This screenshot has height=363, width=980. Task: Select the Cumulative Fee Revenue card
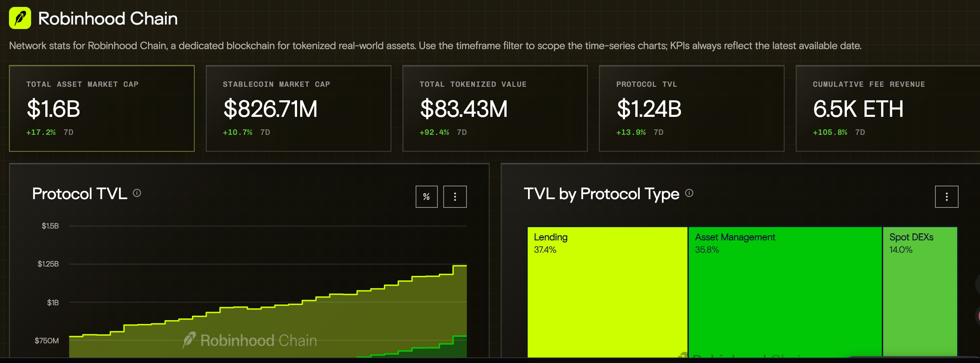(x=888, y=109)
